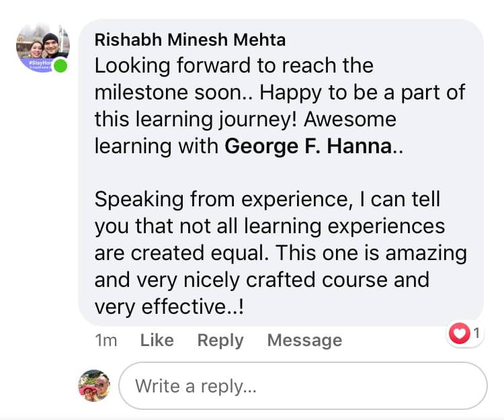View reaction count of 1
Image resolution: width=504 pixels, height=420 pixels.
(x=476, y=333)
